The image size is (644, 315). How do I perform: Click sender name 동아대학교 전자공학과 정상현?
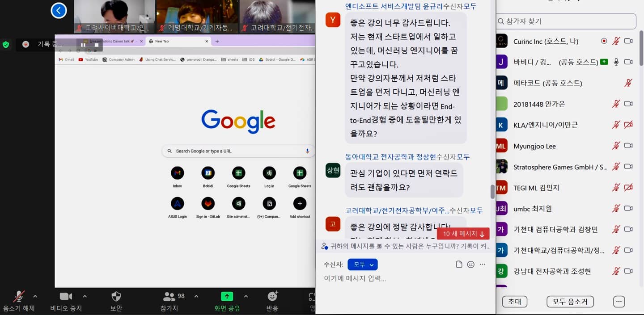pos(390,157)
